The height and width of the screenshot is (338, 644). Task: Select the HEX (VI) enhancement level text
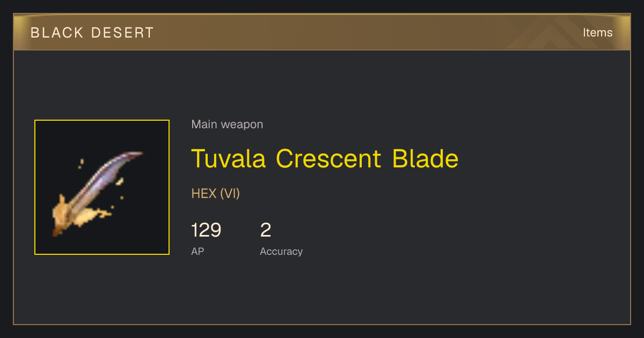click(x=216, y=194)
